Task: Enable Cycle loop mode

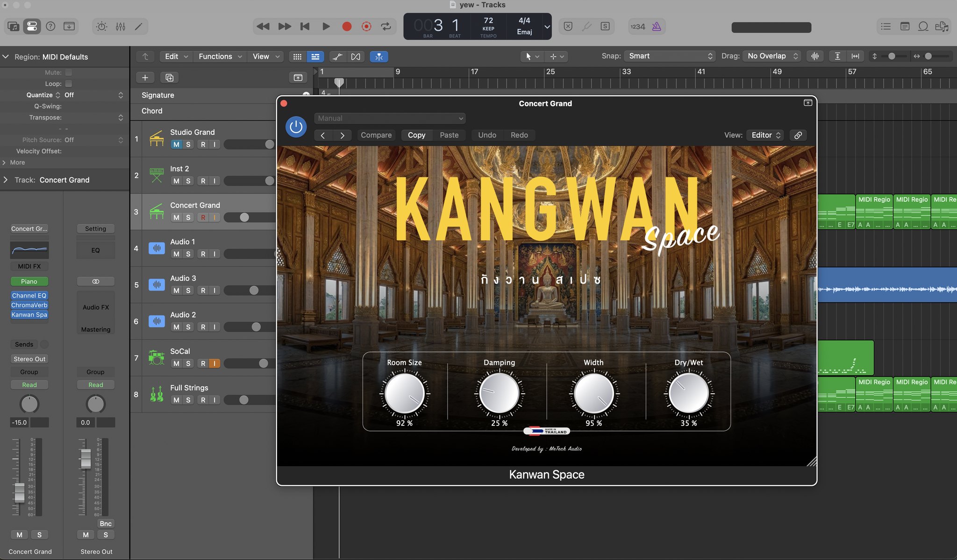Action: (386, 27)
